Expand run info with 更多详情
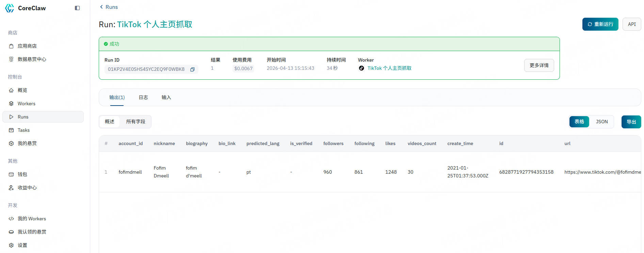 click(539, 65)
